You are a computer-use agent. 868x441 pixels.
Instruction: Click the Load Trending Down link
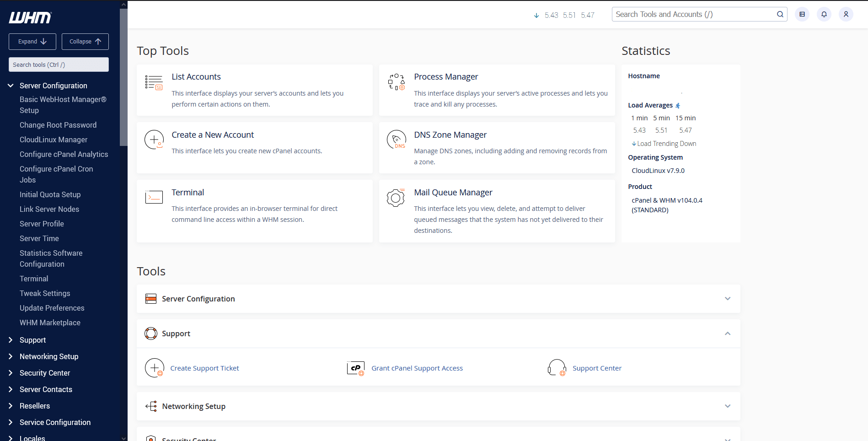664,143
